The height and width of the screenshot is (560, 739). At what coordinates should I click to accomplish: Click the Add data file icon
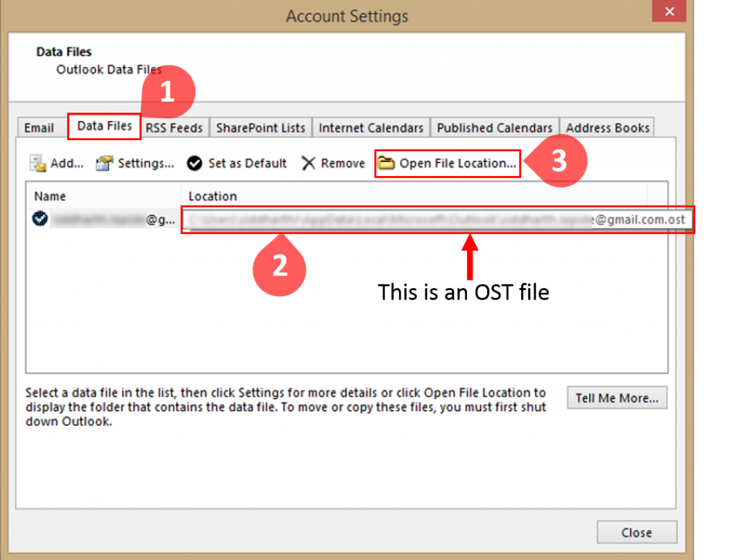tap(38, 164)
